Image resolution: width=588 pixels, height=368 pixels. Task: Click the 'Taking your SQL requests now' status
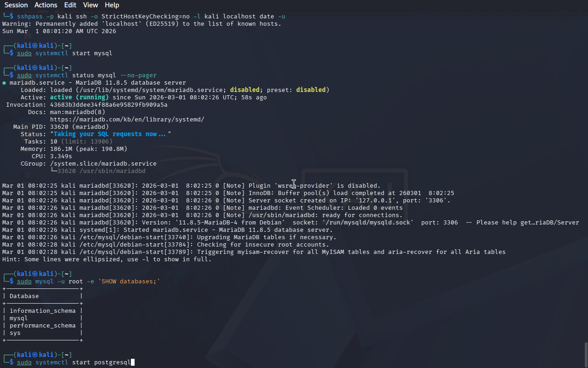pyautogui.click(x=110, y=134)
